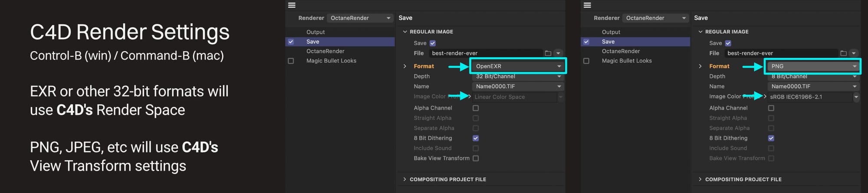Enable Alpha Channel checkbox in right panel
Image resolution: width=868 pixels, height=193 pixels.
click(771, 108)
